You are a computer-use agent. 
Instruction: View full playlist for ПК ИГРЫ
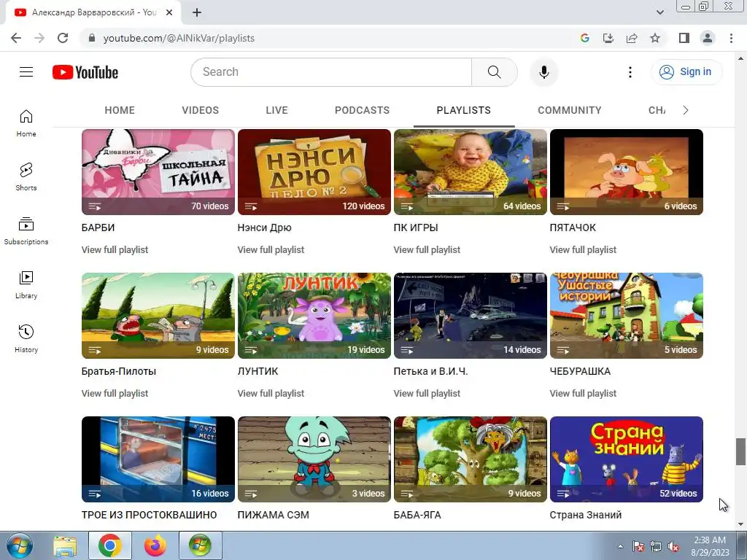[427, 249]
